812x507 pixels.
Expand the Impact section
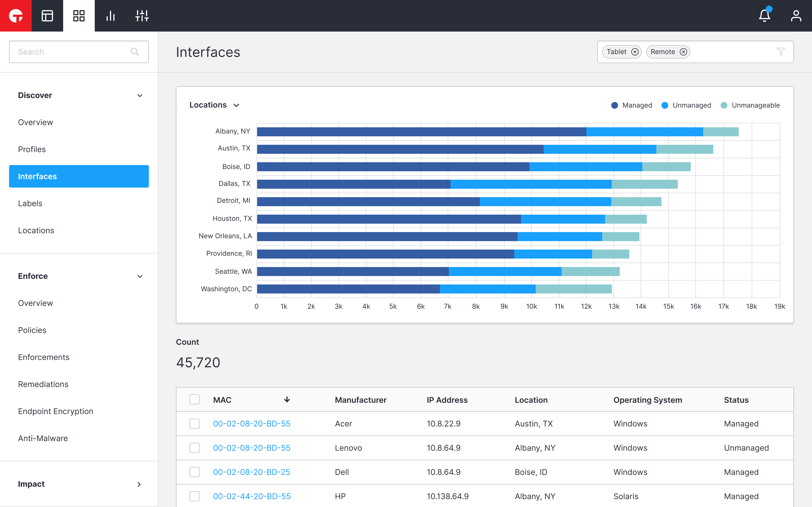point(139,484)
